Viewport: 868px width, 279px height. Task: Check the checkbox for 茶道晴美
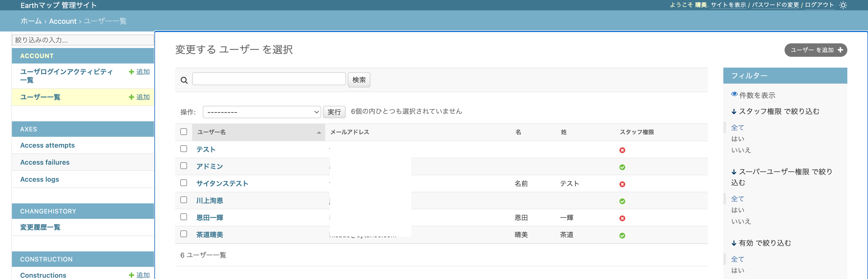pyautogui.click(x=183, y=234)
